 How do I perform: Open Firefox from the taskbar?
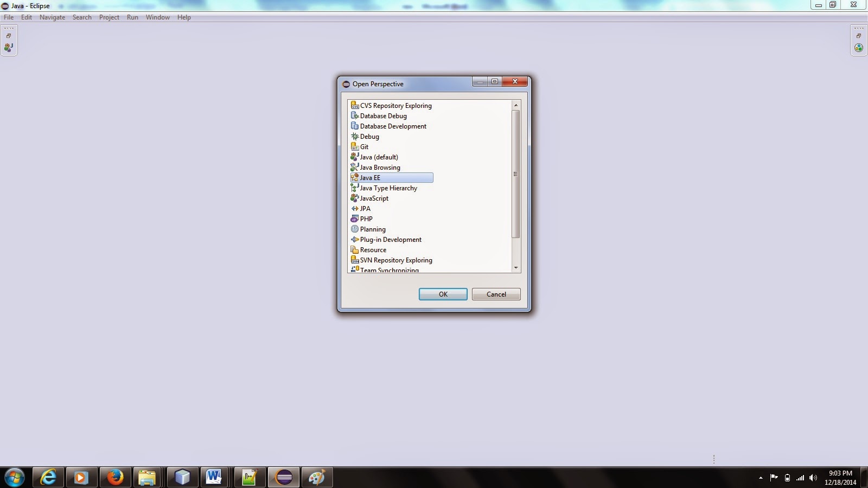[x=115, y=478]
